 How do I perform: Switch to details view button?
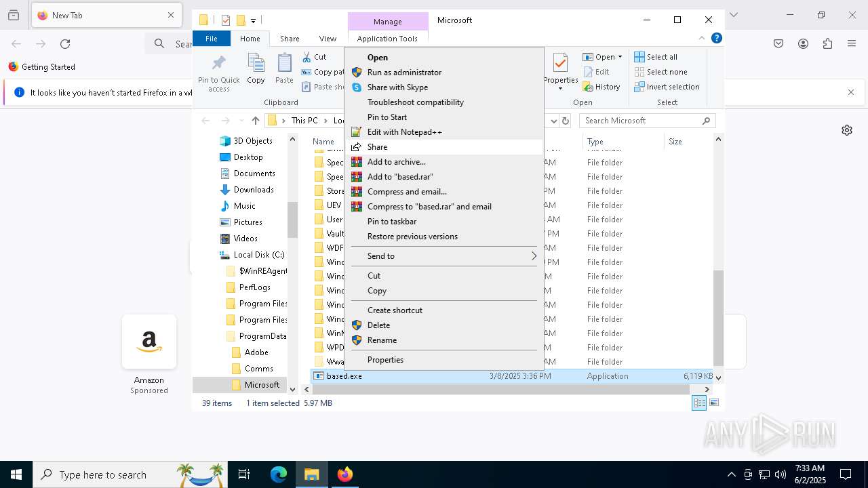click(x=699, y=403)
